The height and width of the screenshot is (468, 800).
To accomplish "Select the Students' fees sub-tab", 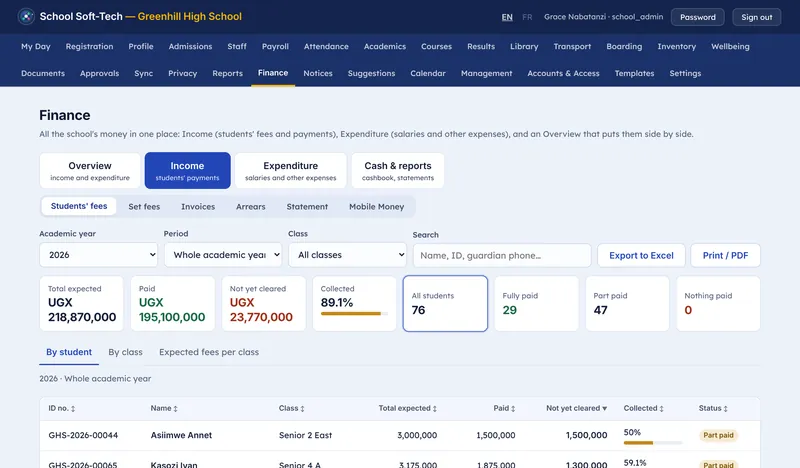I will coord(79,206).
